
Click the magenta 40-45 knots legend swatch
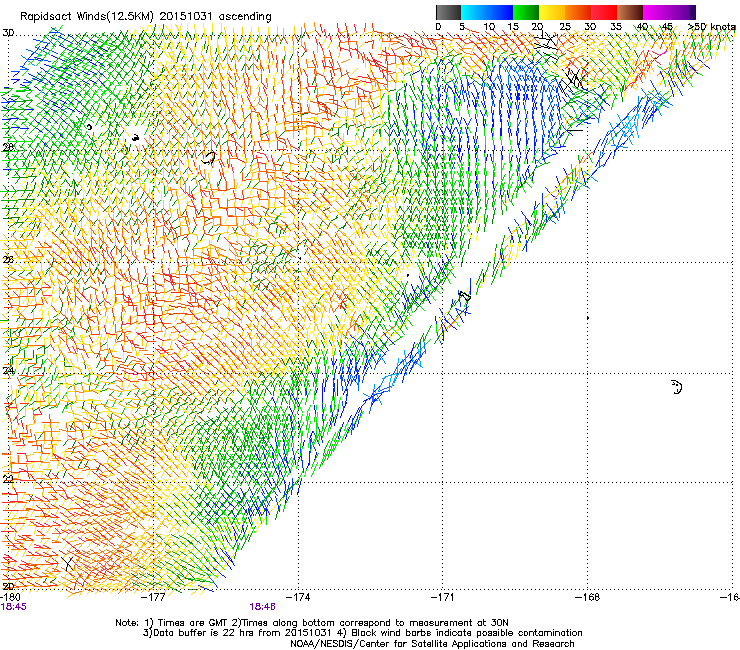(x=656, y=12)
